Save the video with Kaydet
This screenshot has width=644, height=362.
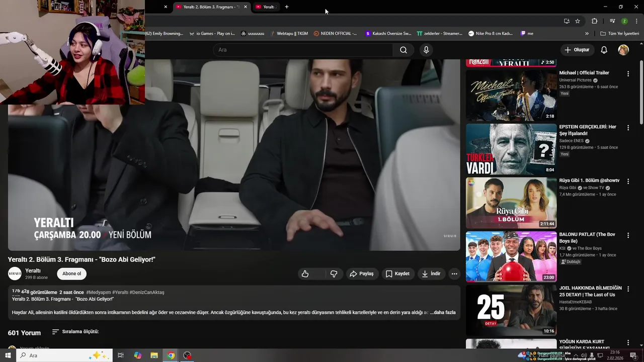click(397, 274)
